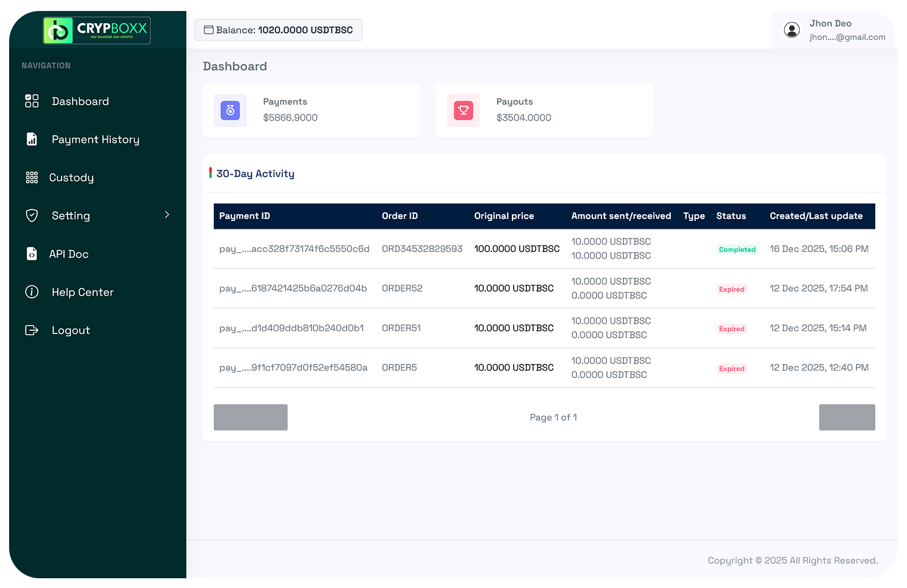
Task: Expand the Setting submenu chevron
Action: 167,215
